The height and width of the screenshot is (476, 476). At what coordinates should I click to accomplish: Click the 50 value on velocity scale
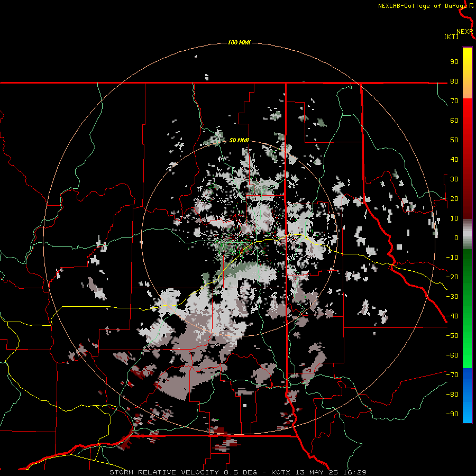pos(454,140)
